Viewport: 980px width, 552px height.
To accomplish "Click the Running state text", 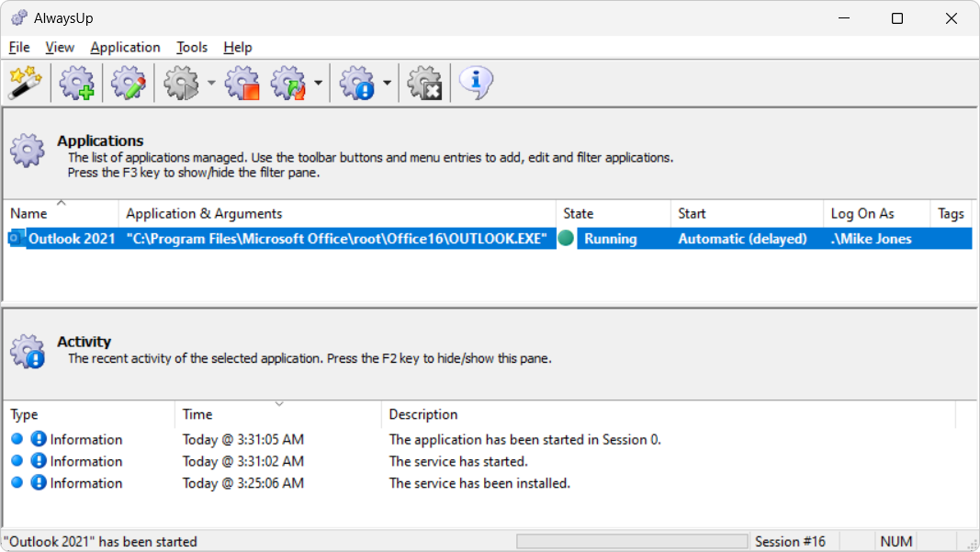I will click(610, 239).
